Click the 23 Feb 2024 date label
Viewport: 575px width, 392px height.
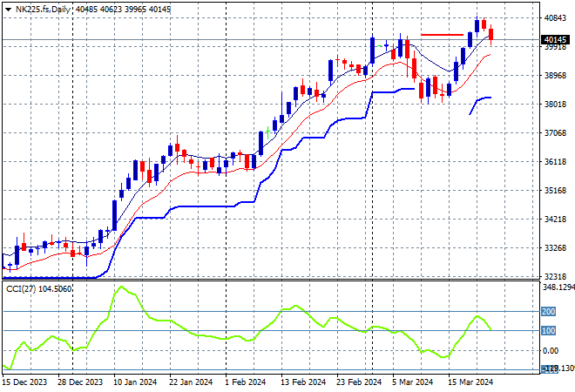(359, 382)
